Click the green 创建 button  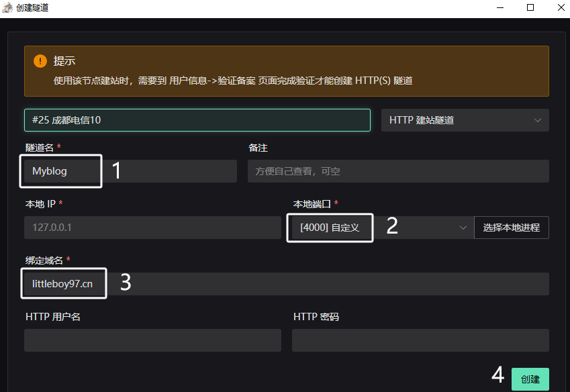point(530,379)
